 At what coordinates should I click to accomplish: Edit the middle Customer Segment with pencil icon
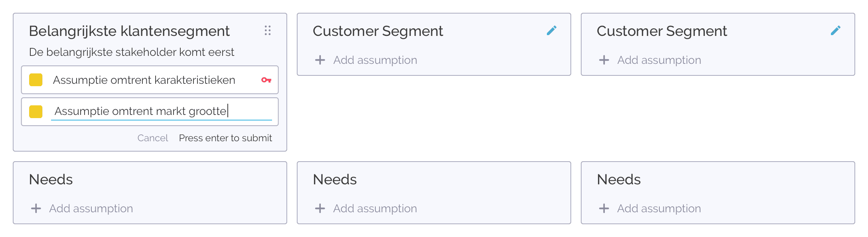coord(552,31)
